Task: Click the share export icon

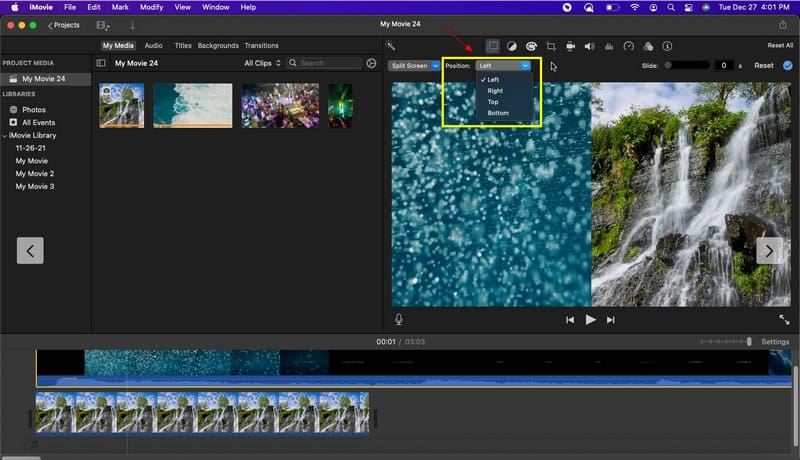Action: point(783,24)
